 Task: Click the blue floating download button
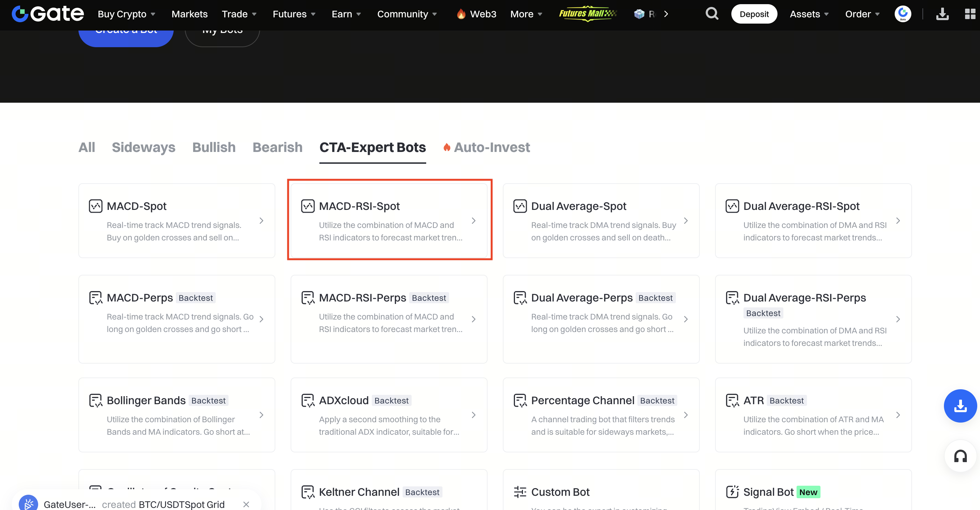pyautogui.click(x=960, y=406)
